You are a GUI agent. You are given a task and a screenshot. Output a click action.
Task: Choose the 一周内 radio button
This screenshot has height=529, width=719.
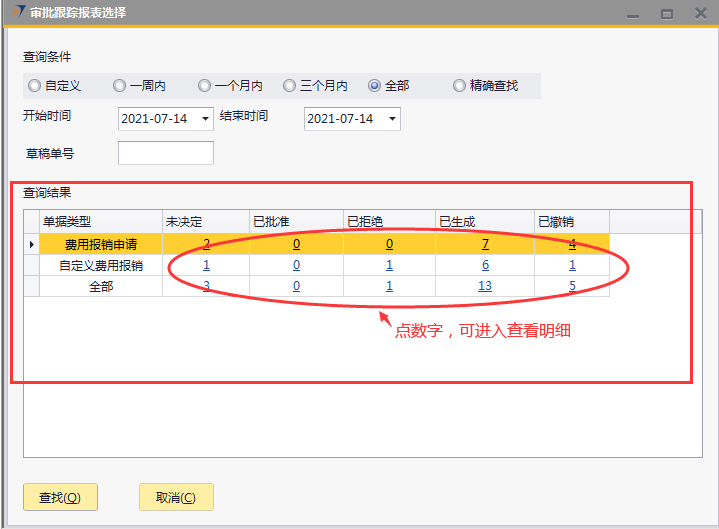click(120, 86)
